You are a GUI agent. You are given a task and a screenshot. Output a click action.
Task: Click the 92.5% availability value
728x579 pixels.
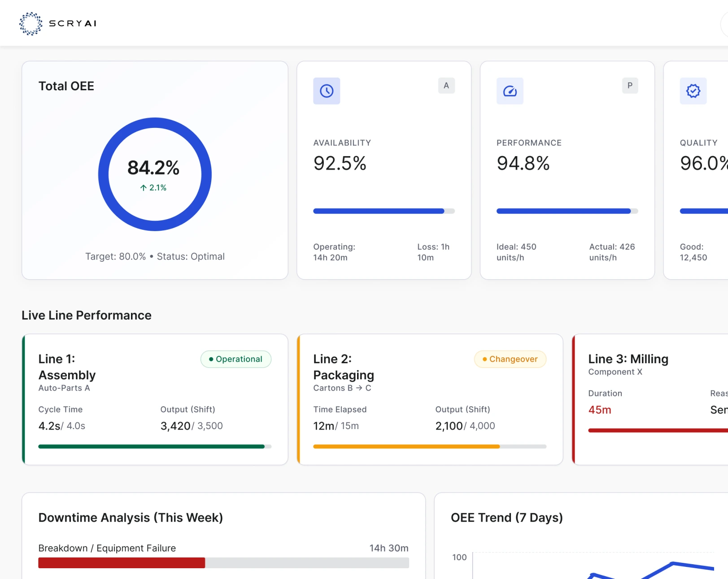[x=340, y=163]
